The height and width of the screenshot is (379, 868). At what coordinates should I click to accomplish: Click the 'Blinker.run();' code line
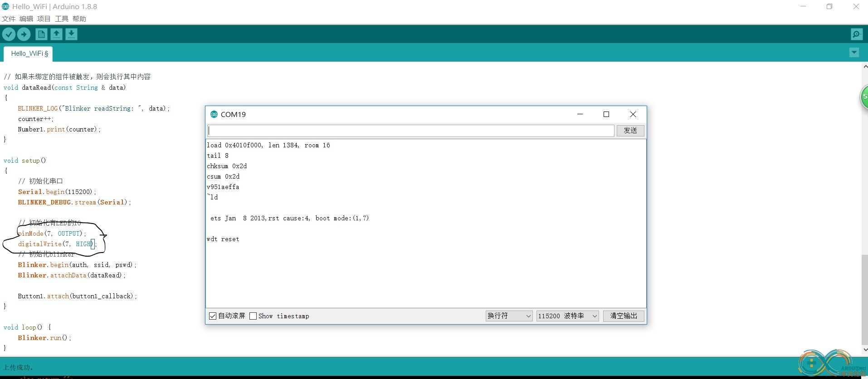44,338
